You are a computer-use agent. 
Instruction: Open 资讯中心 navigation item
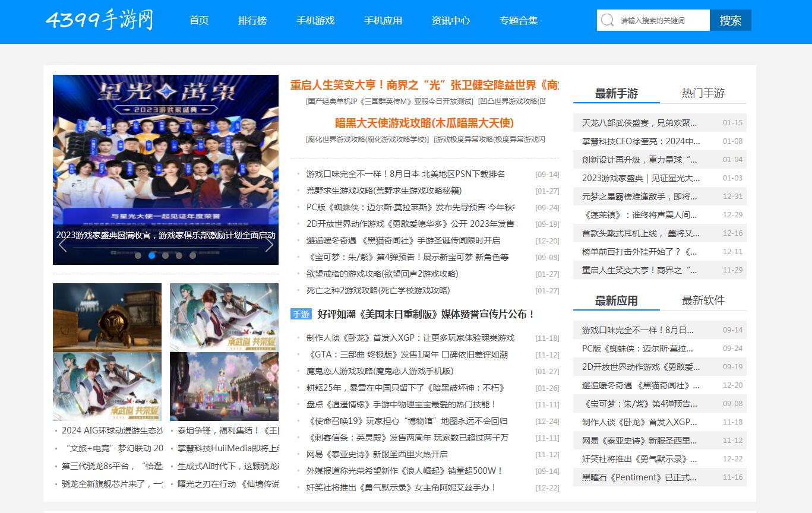451,20
